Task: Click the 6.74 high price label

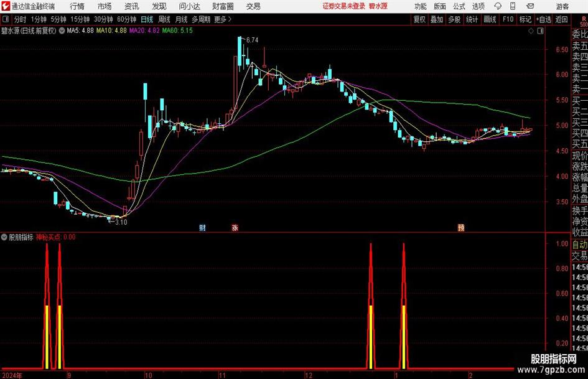Action: click(253, 40)
